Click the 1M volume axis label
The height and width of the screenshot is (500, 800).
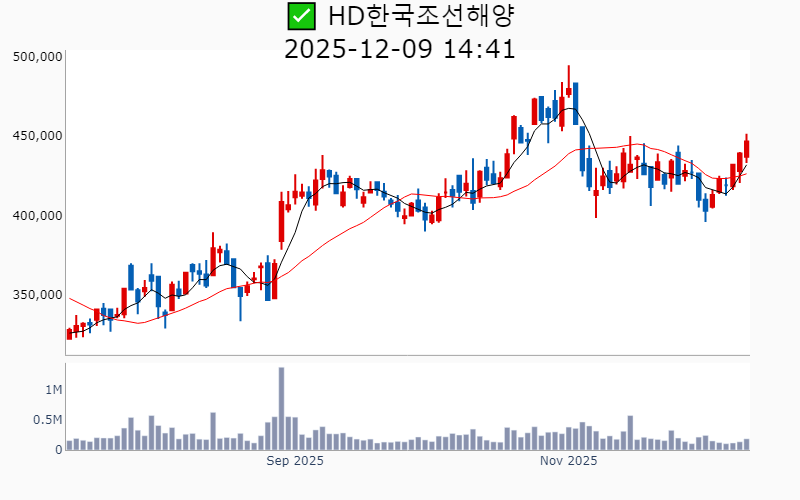click(53, 389)
